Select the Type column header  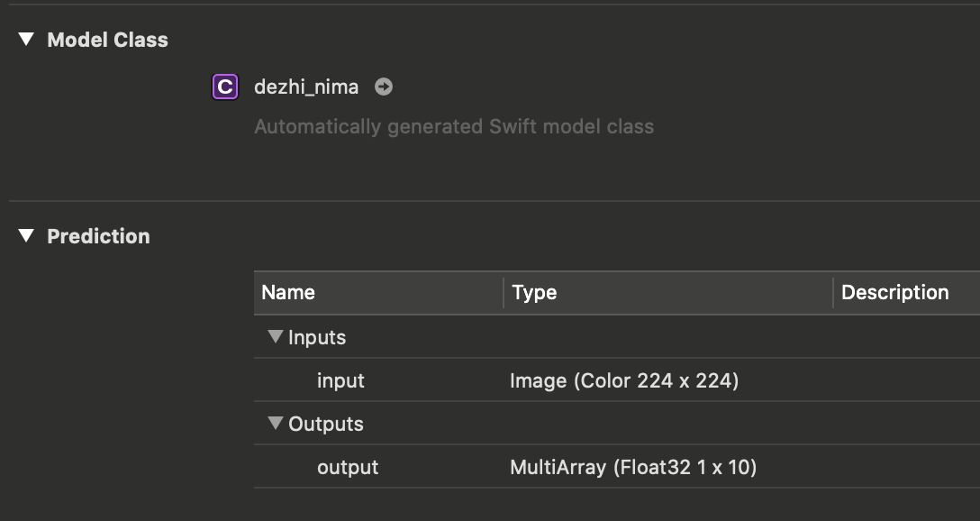point(533,292)
